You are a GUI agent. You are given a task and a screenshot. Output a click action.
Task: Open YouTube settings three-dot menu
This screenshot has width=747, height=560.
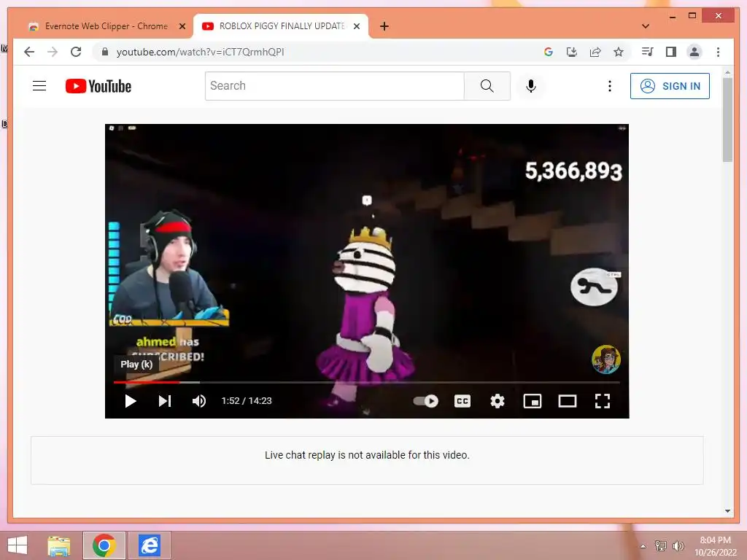coord(609,86)
